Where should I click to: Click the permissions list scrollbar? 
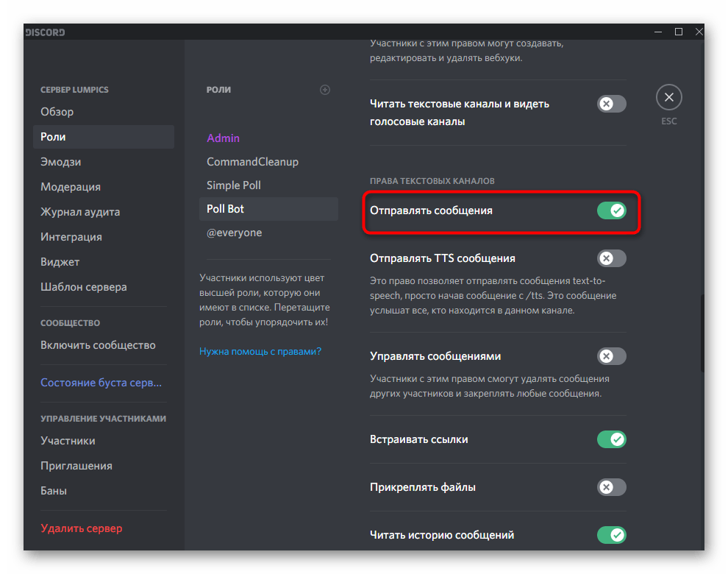(702, 333)
